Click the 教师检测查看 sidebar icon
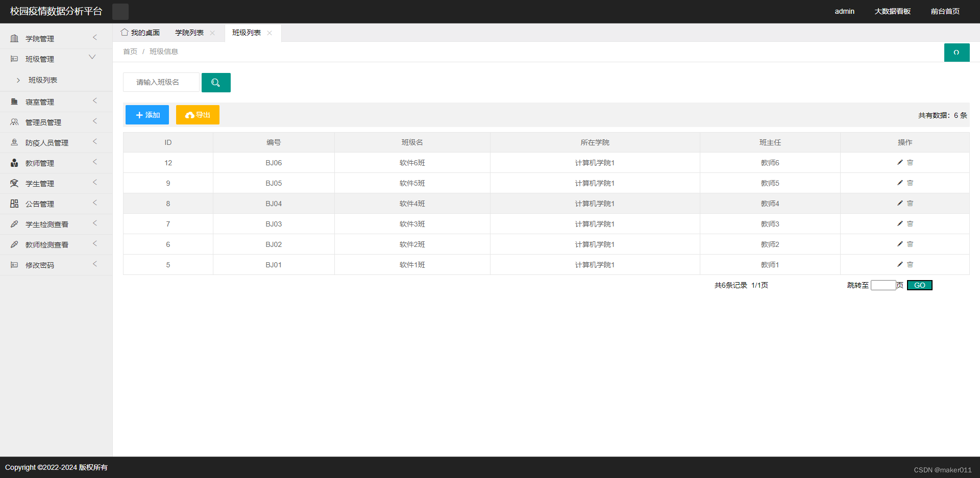Image resolution: width=980 pixels, height=478 pixels. 14,244
